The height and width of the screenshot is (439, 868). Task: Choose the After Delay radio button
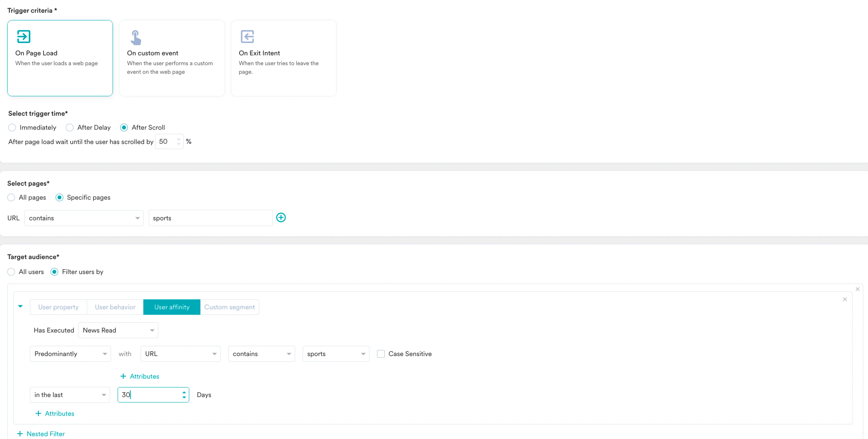point(70,127)
